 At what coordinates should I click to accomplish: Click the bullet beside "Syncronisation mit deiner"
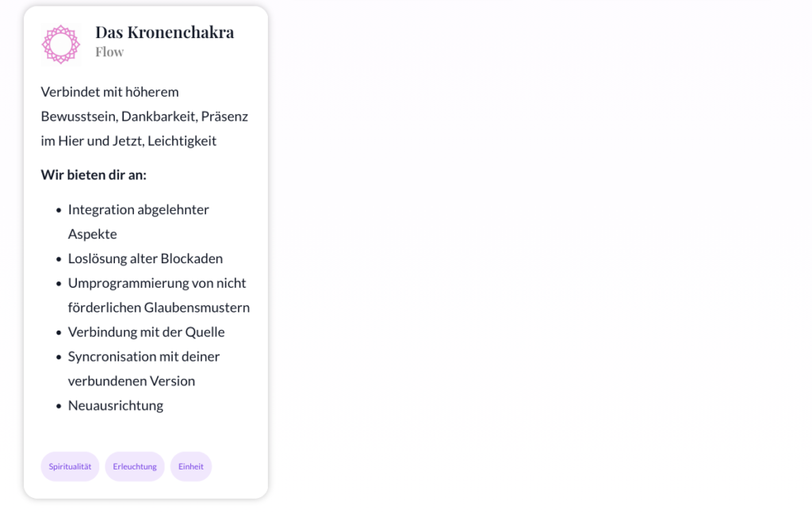point(59,357)
